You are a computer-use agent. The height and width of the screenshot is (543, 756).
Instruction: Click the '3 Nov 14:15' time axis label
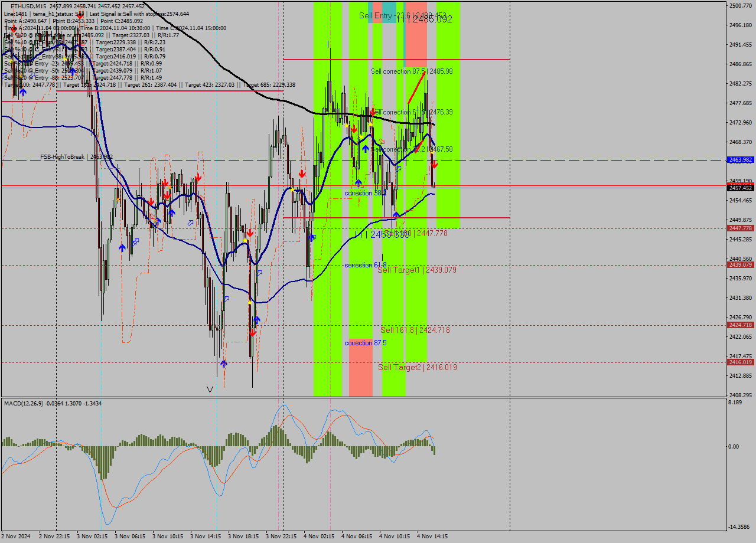206,537
